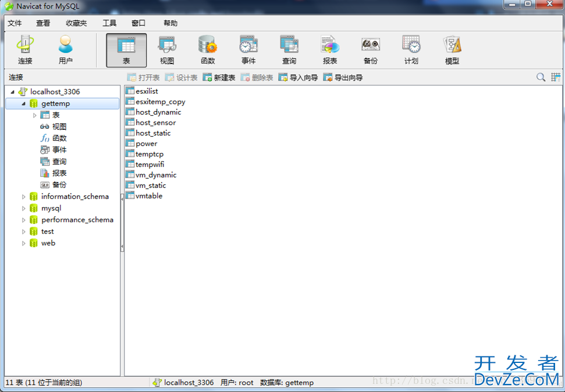565x392 pixels.
Task: Select the gettemp database
Action: pos(63,104)
